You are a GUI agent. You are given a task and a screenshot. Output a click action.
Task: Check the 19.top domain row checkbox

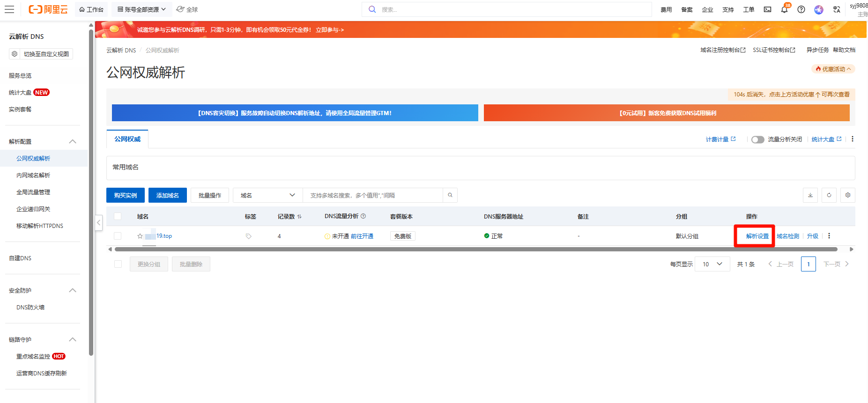(x=118, y=236)
